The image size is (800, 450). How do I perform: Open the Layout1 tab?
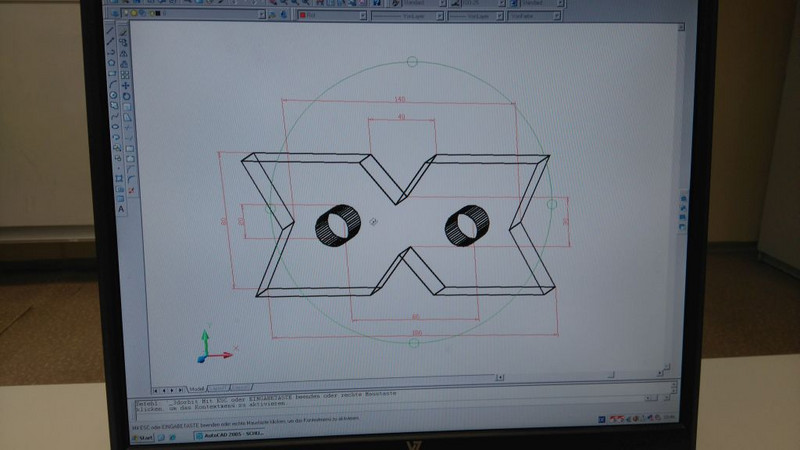[x=217, y=389]
